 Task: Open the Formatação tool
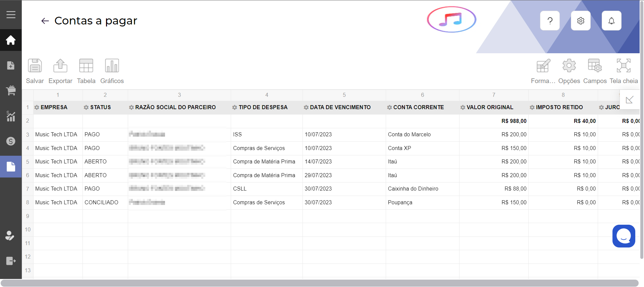[543, 66]
